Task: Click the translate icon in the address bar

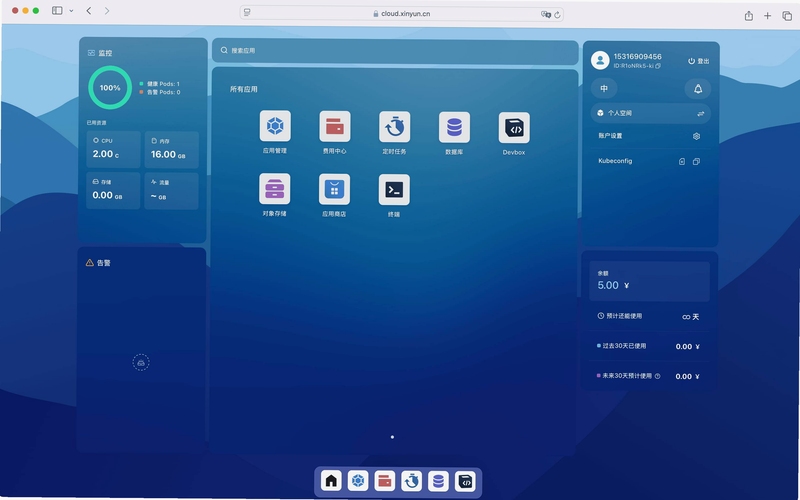Action: pos(545,14)
